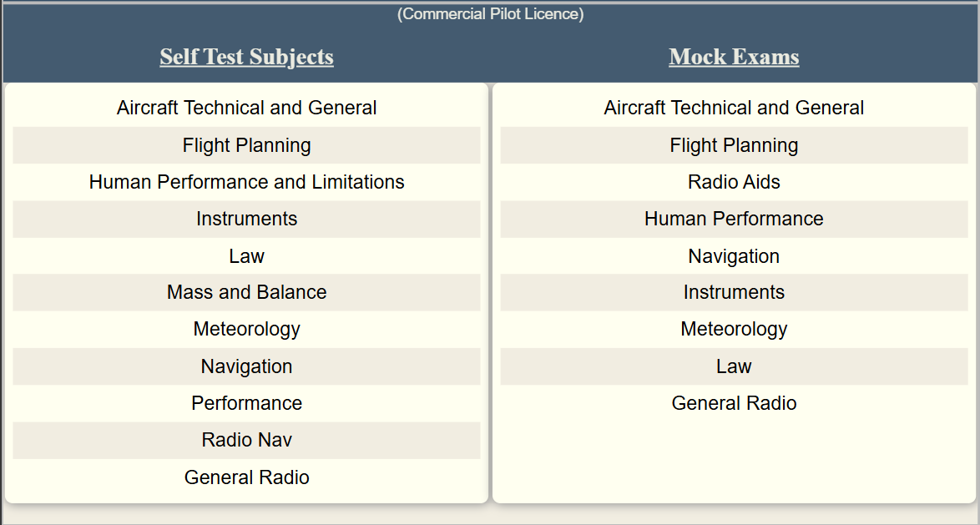Select Aircraft Technical and General self test
This screenshot has width=980, height=525.
[246, 109]
